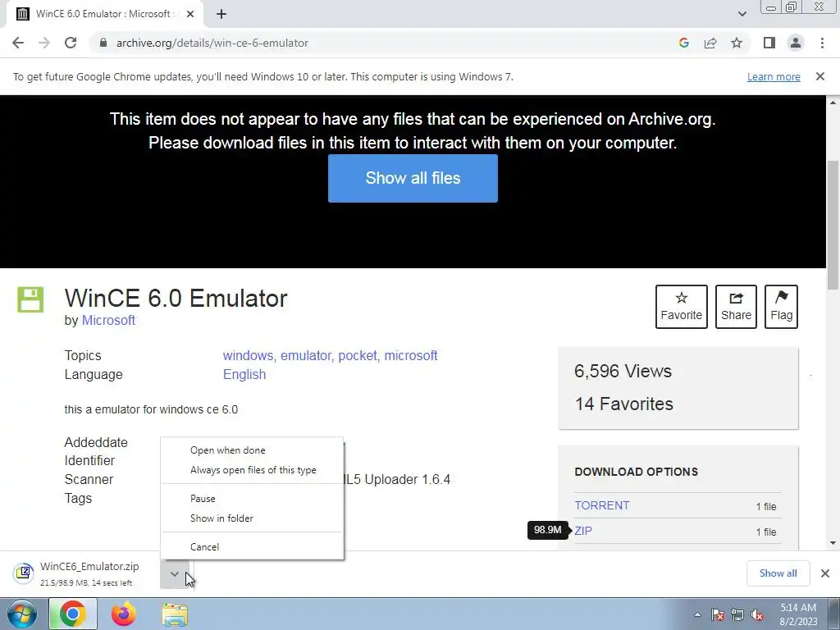Click the padlock site info icon

[103, 43]
